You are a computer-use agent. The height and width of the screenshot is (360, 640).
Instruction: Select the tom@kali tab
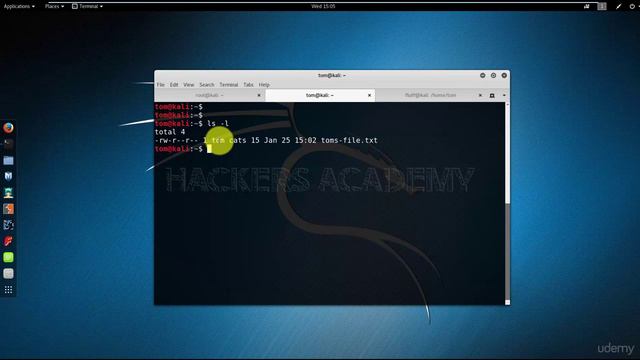point(320,95)
